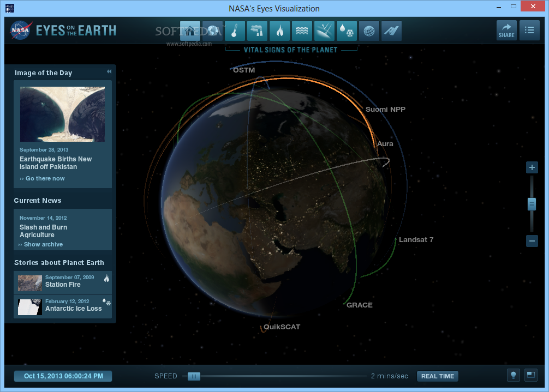
Task: Maximize the NASA's Eyes window
Action: click(x=514, y=7)
